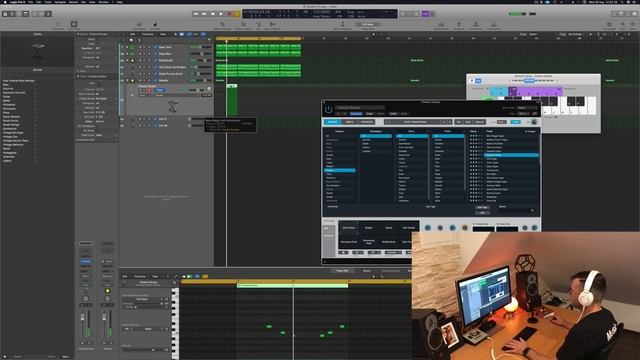This screenshot has height=360, width=640.
Task: Open the preset name dropdown in the plugin browser toolbar
Action: pos(415,122)
